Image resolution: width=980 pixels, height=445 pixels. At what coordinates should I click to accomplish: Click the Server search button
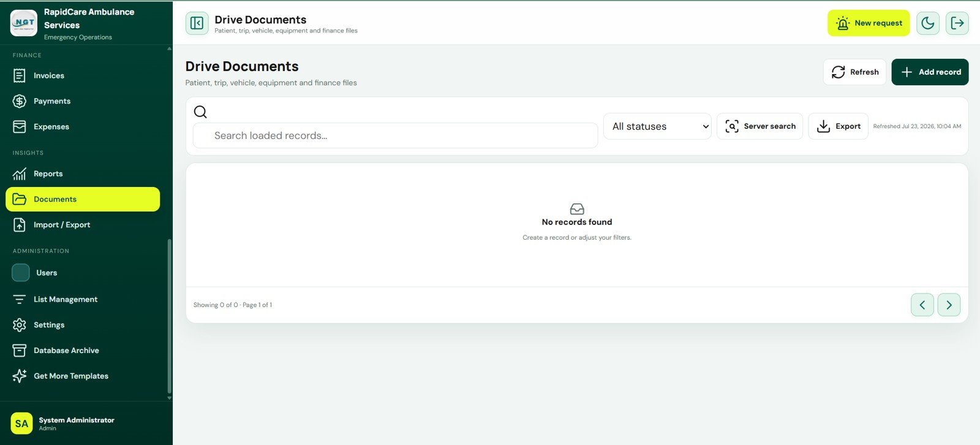759,126
